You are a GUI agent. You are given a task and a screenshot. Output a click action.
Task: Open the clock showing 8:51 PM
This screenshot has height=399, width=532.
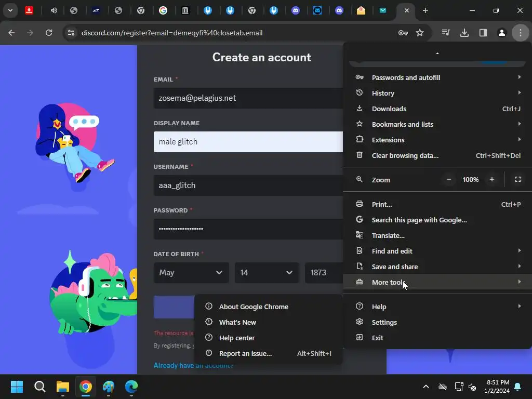tap(497, 387)
